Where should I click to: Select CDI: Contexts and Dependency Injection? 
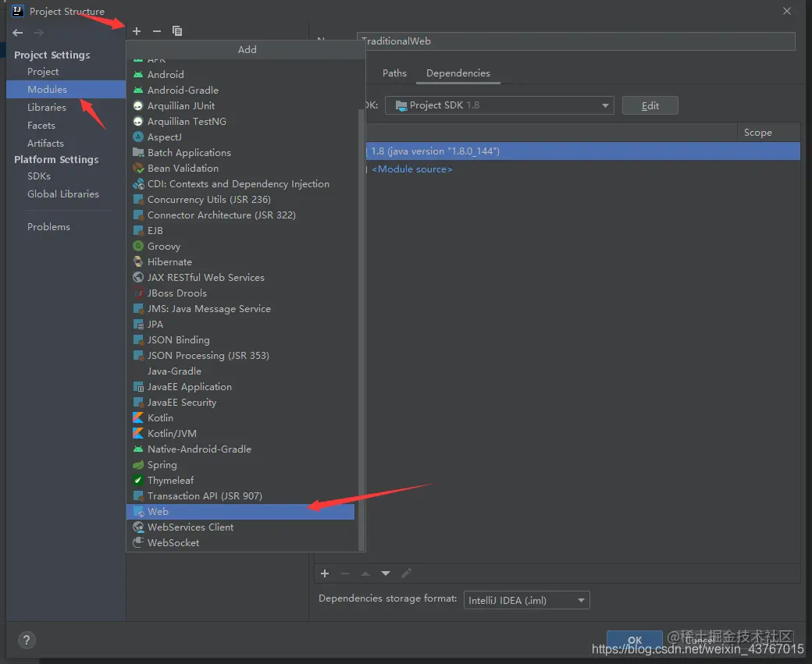(x=240, y=183)
